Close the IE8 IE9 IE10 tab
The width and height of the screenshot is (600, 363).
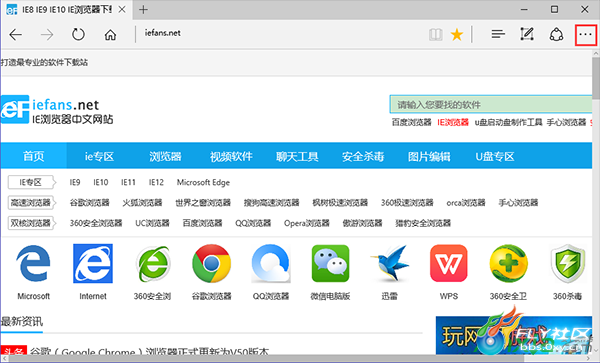pyautogui.click(x=122, y=10)
